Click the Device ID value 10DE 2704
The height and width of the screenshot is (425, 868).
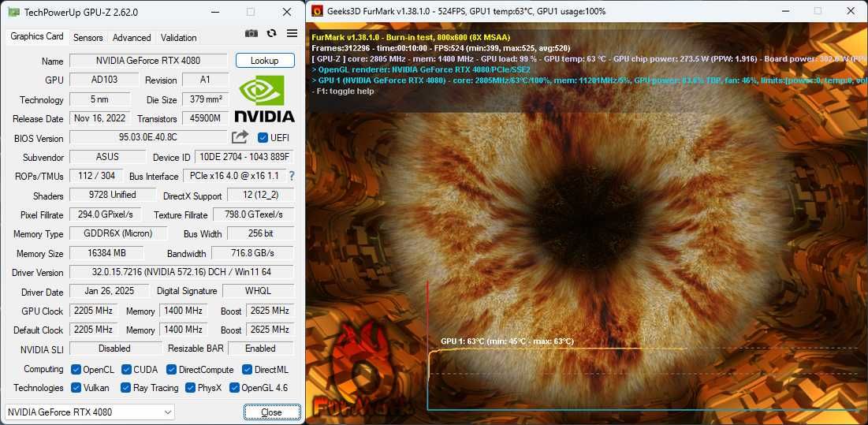pos(244,157)
